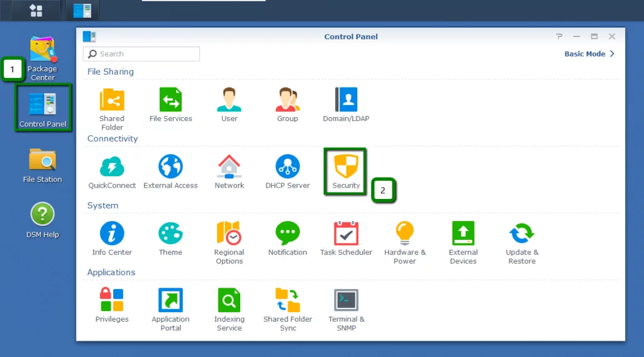Viewport: 644px width, 357px height.
Task: Select Control Panel tab in taskbar
Action: (x=82, y=10)
